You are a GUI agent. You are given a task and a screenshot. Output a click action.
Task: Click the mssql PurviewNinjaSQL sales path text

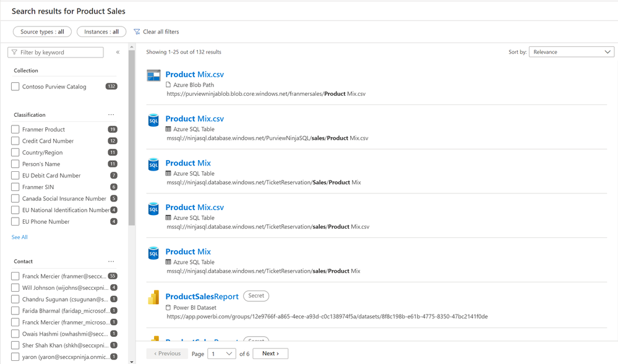click(x=267, y=138)
